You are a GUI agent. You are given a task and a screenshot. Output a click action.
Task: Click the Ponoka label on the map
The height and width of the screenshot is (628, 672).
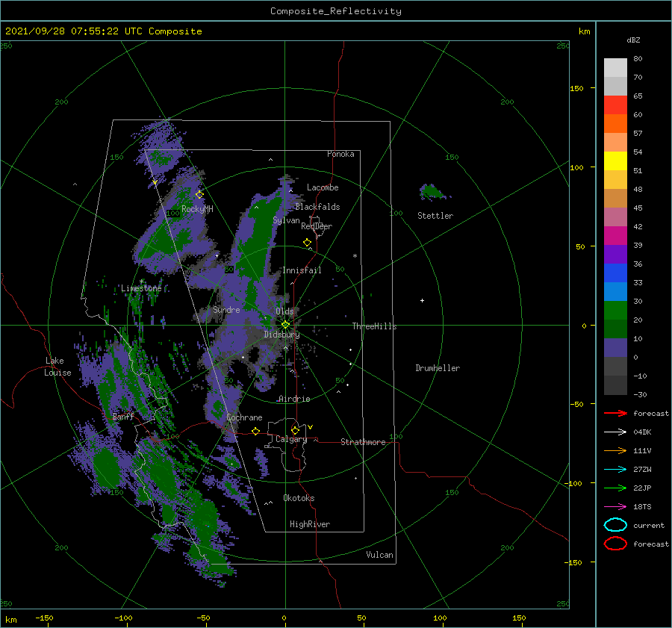340,154
